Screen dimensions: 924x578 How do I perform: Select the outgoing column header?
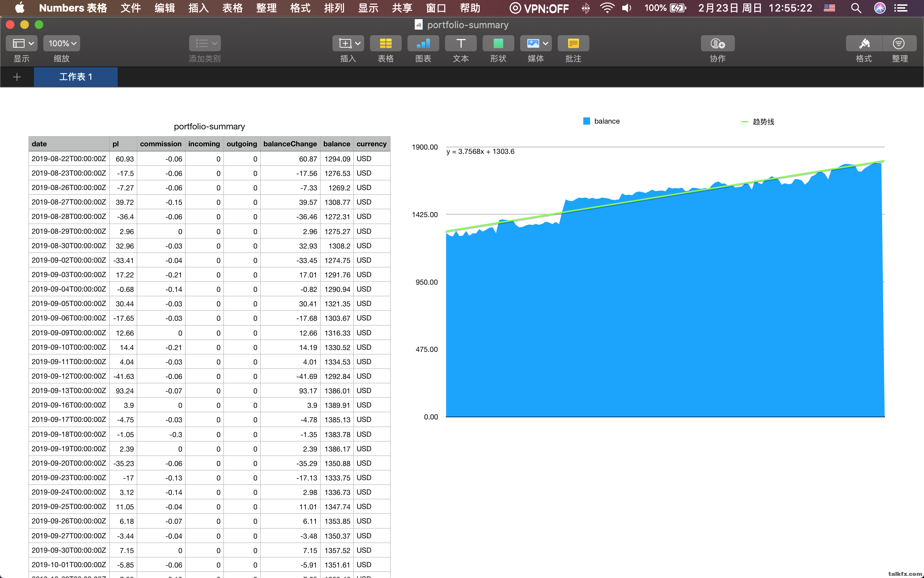[x=242, y=144]
